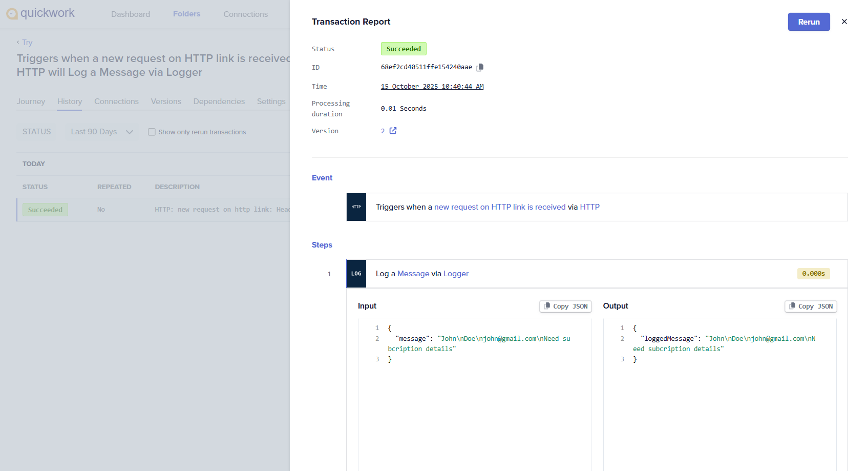
Task: Click the HTTP event app icon
Action: (x=356, y=207)
